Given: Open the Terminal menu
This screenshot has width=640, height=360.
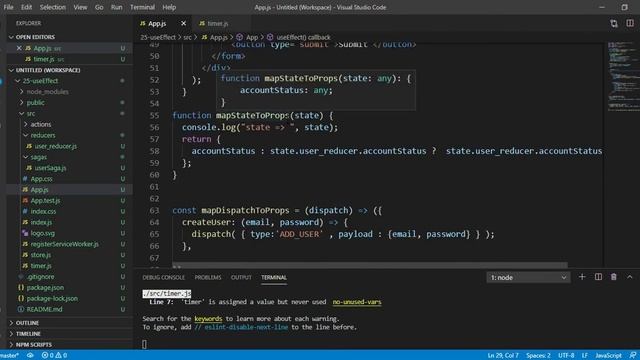Looking at the screenshot, I should (142, 7).
